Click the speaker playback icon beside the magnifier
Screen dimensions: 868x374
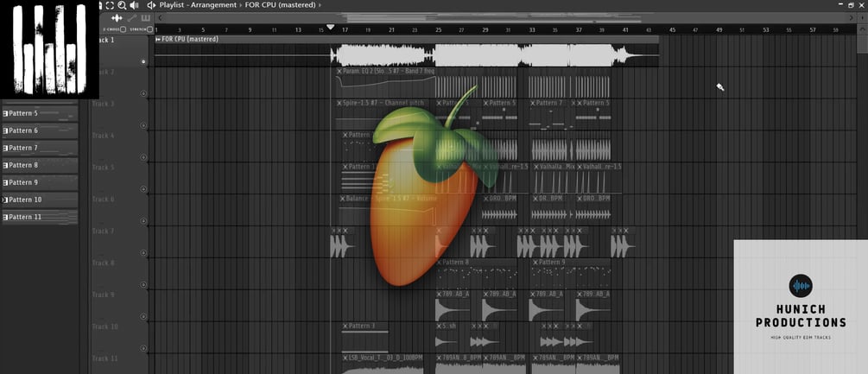[134, 5]
